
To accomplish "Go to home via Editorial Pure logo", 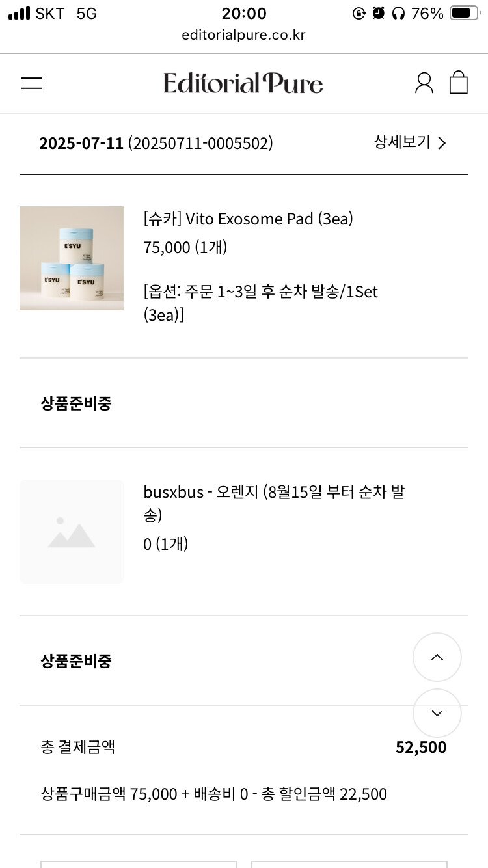I will point(243,83).
